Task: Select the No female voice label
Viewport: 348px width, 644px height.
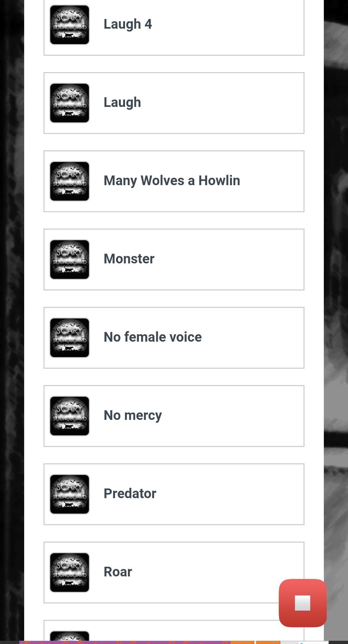Action: tap(153, 337)
